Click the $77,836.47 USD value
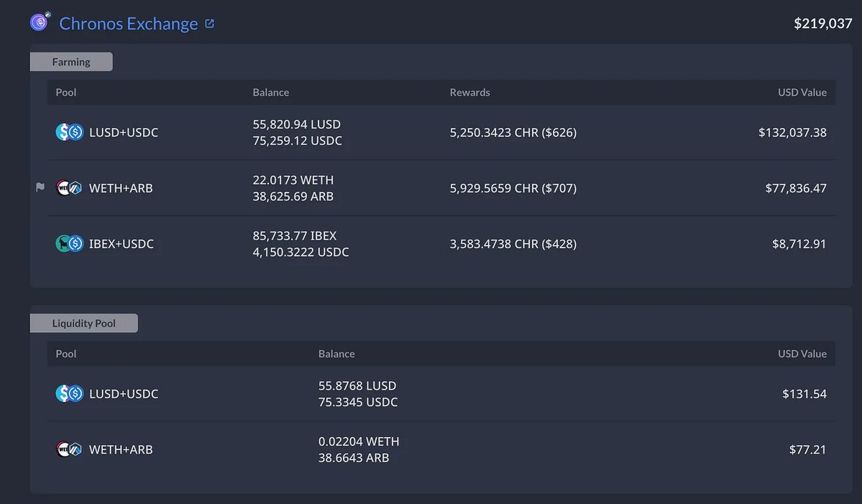 click(796, 188)
